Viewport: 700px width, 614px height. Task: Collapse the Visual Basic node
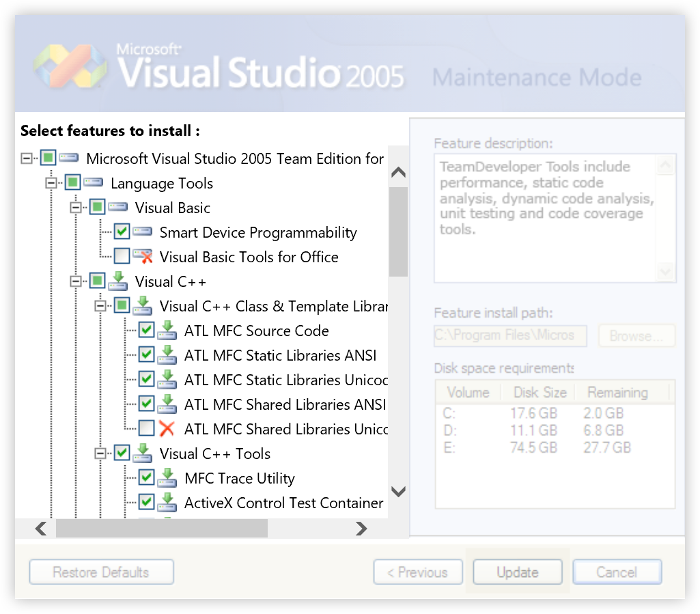pos(76,207)
